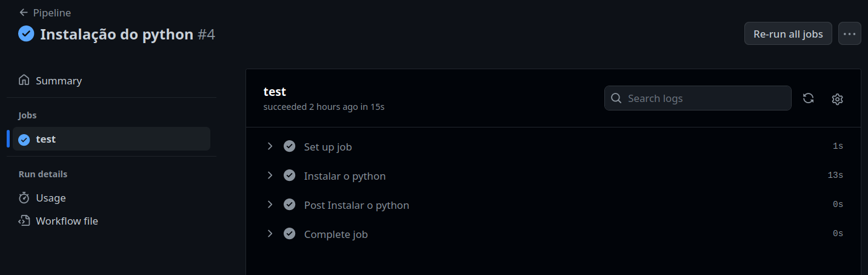Click the refresh logs icon
Viewport: 868px width, 275px height.
[x=808, y=98]
